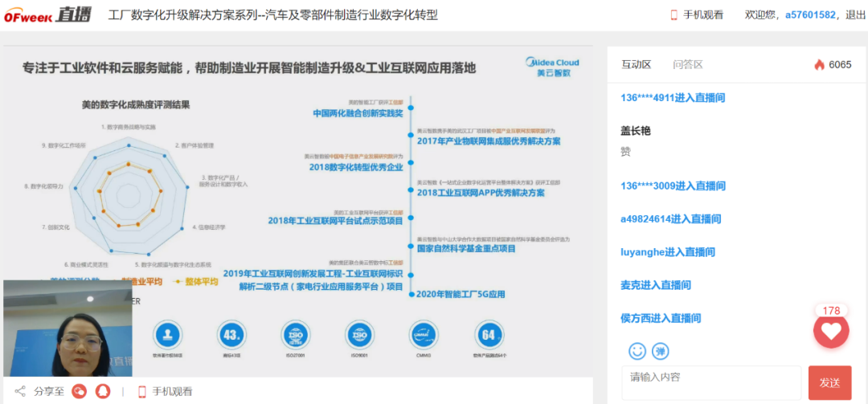Click the CMMI3 badge icon
The height and width of the screenshot is (404, 868).
point(424,334)
